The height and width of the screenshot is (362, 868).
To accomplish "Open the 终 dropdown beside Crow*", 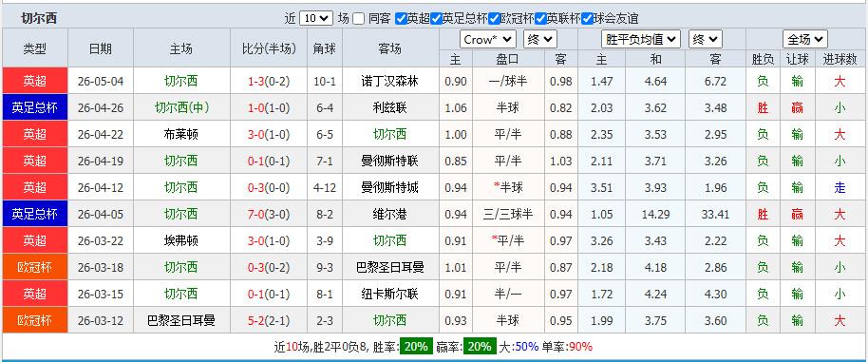I will (540, 39).
